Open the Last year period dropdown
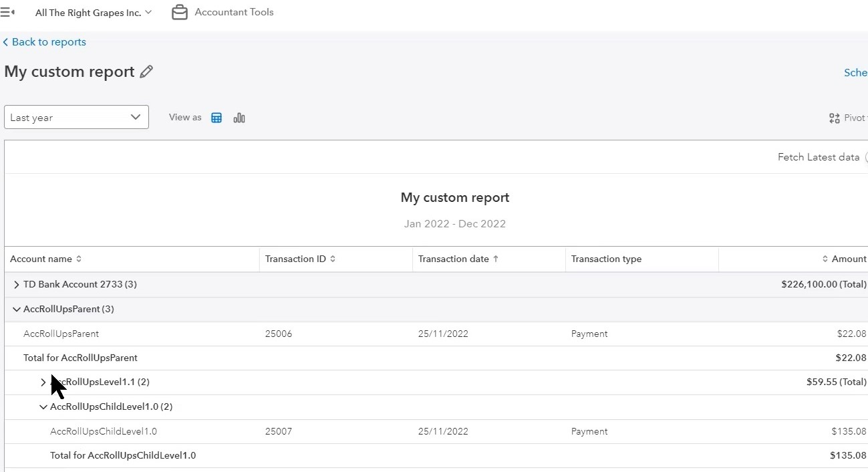Screen dimensions: 868x472 click(76, 117)
